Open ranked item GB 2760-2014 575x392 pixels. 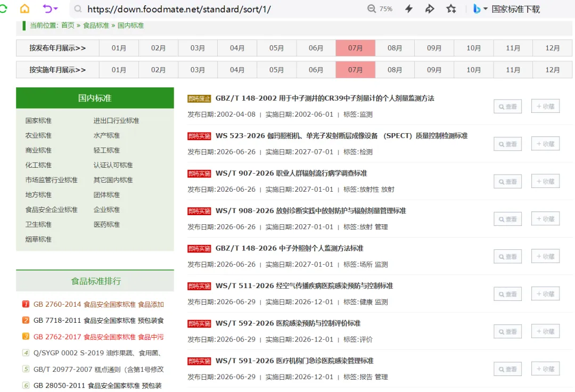(98, 304)
